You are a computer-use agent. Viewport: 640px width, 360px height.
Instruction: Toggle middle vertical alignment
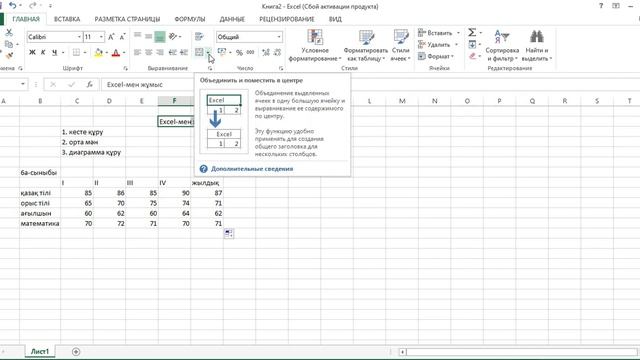pos(149,37)
